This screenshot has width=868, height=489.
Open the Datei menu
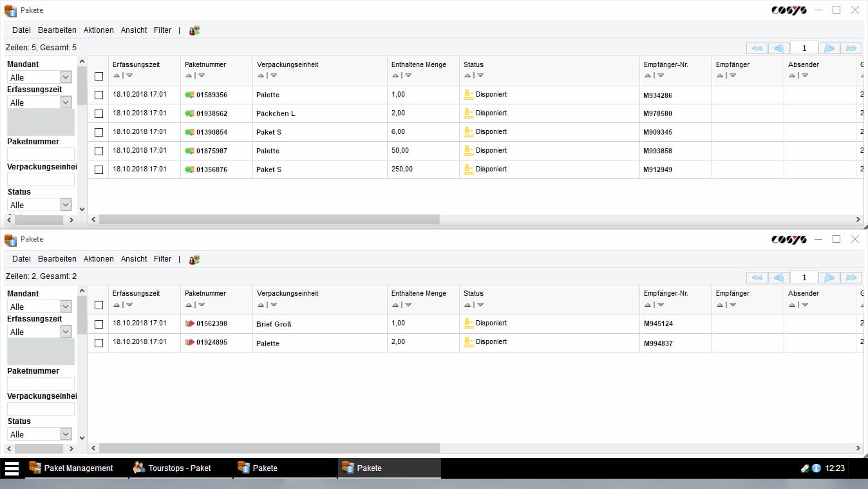(21, 30)
